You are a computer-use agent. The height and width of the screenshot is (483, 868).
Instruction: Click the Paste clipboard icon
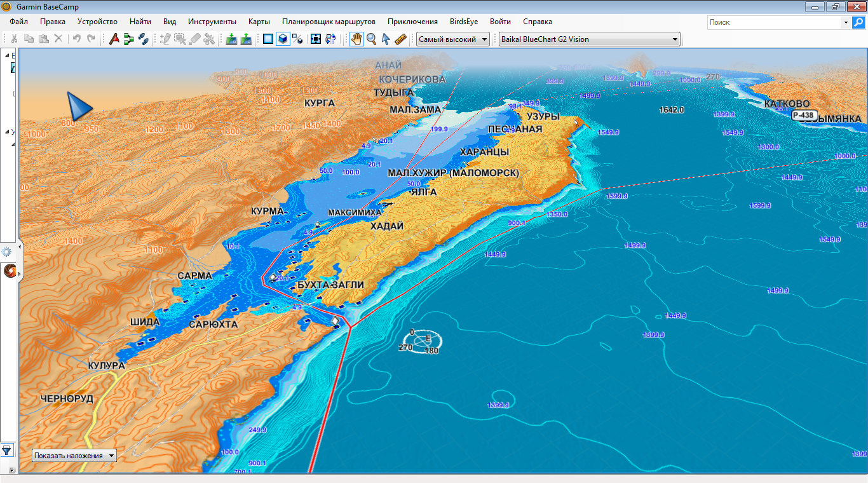pyautogui.click(x=44, y=39)
